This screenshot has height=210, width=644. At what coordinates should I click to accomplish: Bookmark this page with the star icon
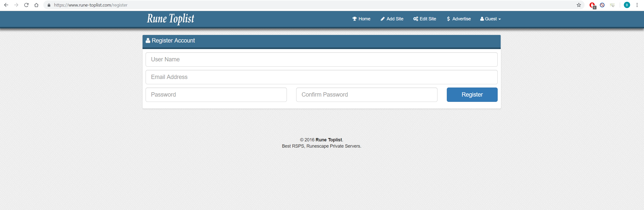[x=579, y=5]
